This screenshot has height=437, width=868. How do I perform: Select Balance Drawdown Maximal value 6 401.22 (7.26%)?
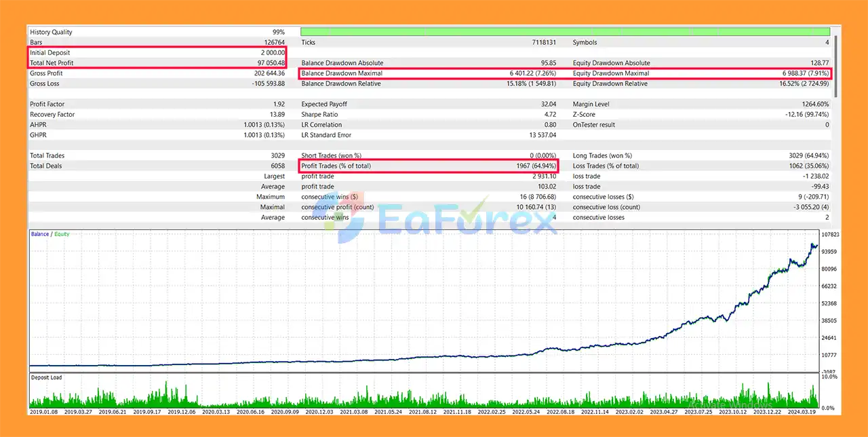[534, 73]
